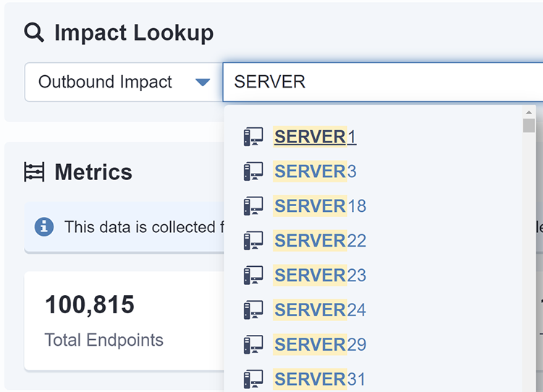Select SERVER24 in the list
The image size is (543, 392).
320,310
